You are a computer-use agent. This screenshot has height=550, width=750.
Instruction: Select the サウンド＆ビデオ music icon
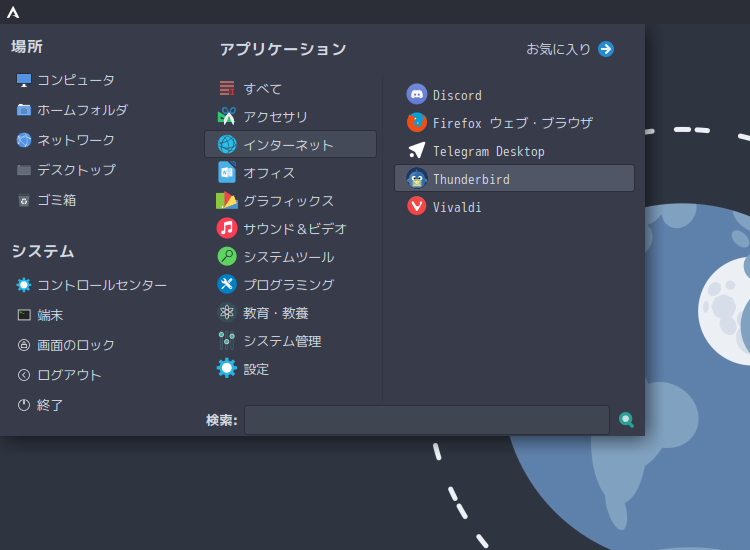227,228
